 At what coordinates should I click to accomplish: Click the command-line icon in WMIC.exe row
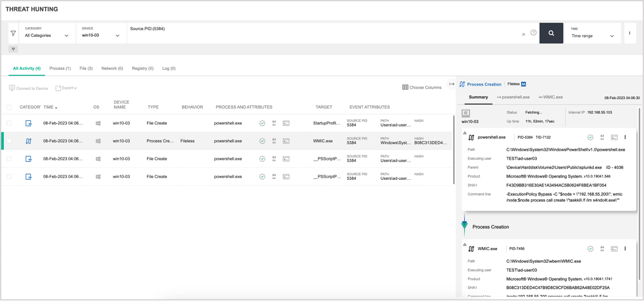point(286,141)
